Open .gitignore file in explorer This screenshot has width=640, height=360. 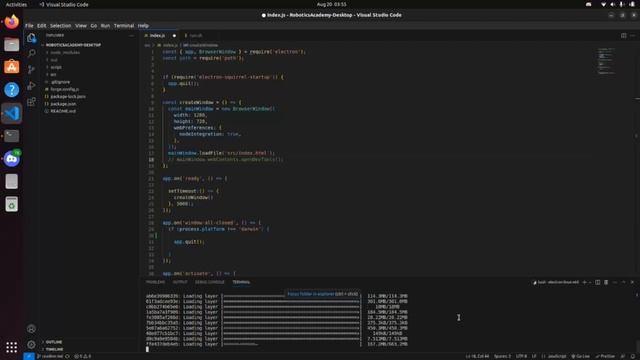60,82
